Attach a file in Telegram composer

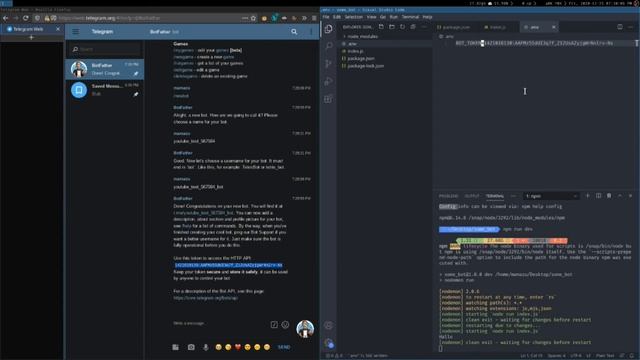click(x=176, y=347)
